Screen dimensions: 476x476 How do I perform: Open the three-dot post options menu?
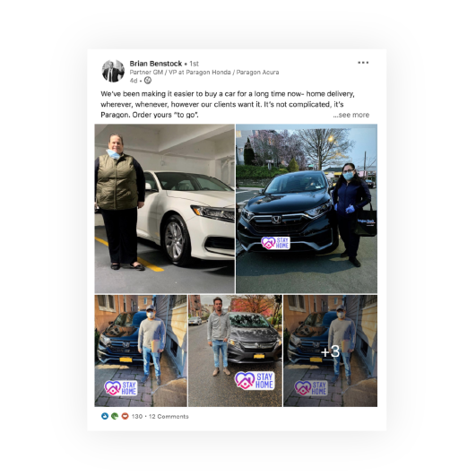pyautogui.click(x=363, y=63)
